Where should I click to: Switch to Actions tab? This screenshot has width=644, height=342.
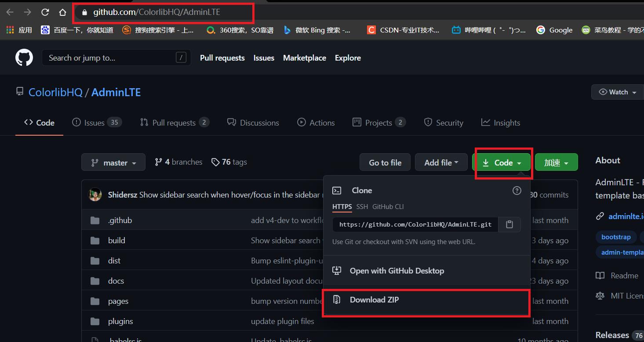click(316, 122)
